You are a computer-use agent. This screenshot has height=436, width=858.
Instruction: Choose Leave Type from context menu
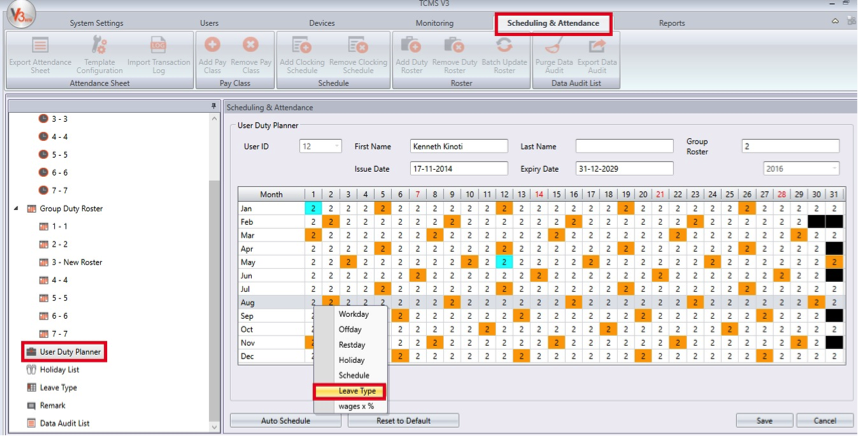coord(350,391)
